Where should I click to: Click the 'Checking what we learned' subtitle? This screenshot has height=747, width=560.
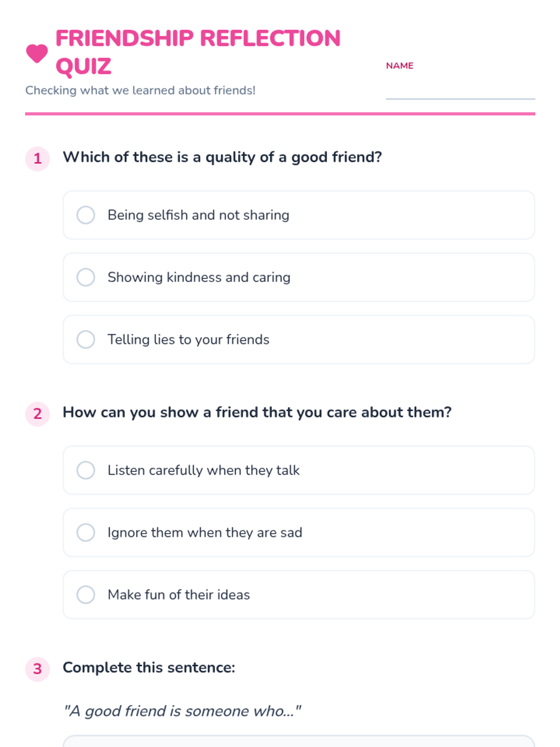click(x=140, y=90)
